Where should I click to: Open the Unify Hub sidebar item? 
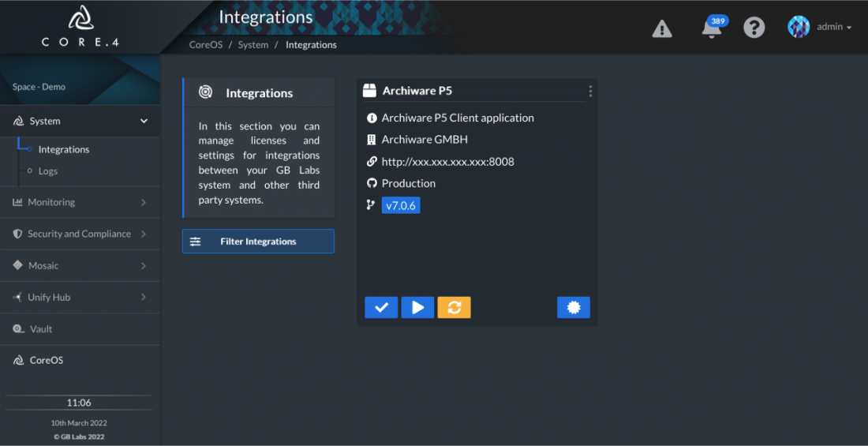80,298
